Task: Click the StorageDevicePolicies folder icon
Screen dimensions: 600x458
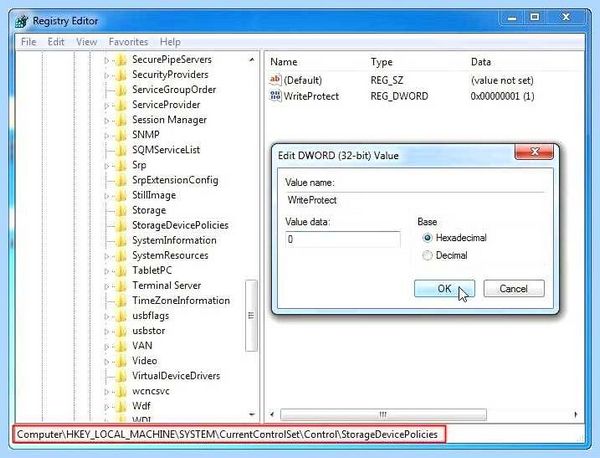Action: coord(121,225)
